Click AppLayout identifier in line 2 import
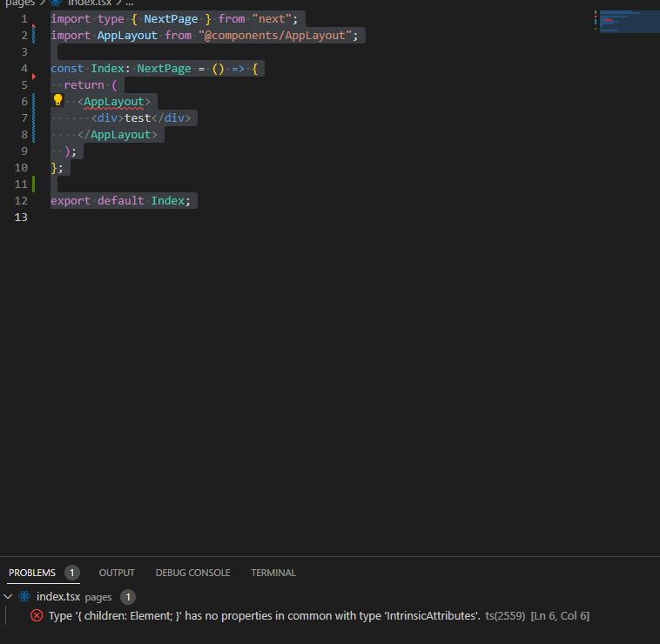This screenshot has height=644, width=660. 127,36
